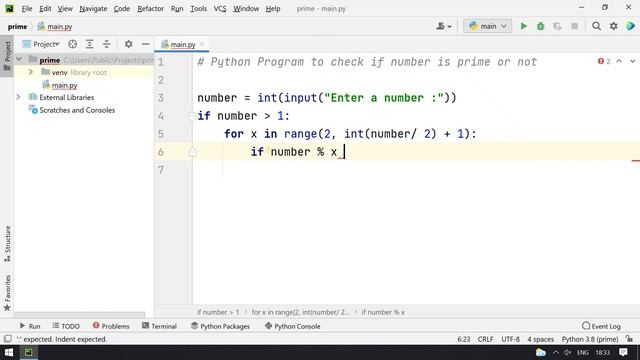Open the Edit menu

45,8
